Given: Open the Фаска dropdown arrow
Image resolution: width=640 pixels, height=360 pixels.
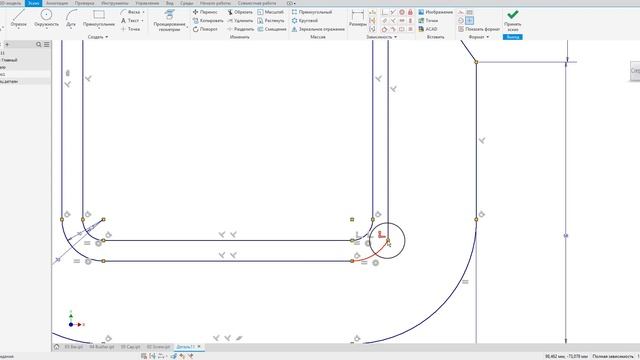Looking at the screenshot, I should pyautogui.click(x=143, y=12).
